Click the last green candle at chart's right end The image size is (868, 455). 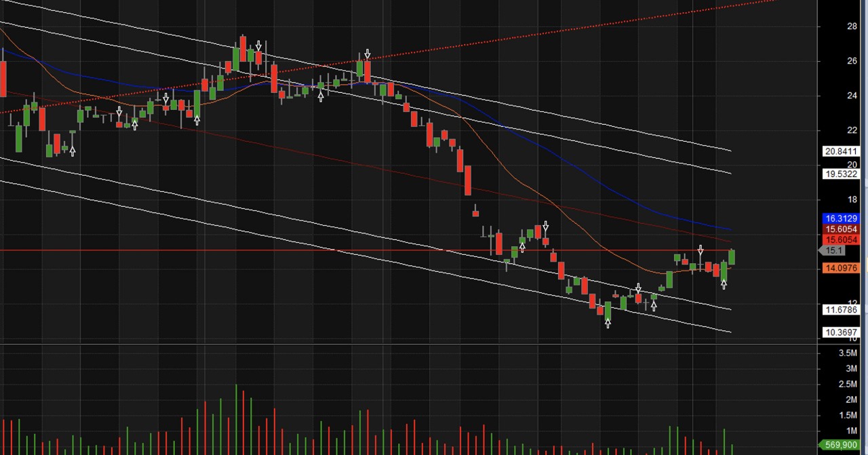click(732, 257)
